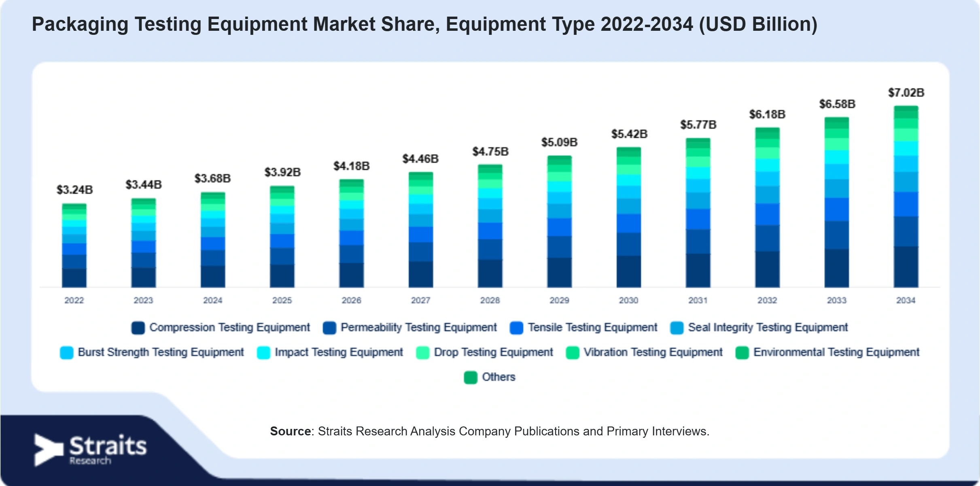Toggle Drop Testing Equipment legend label

[x=493, y=352]
